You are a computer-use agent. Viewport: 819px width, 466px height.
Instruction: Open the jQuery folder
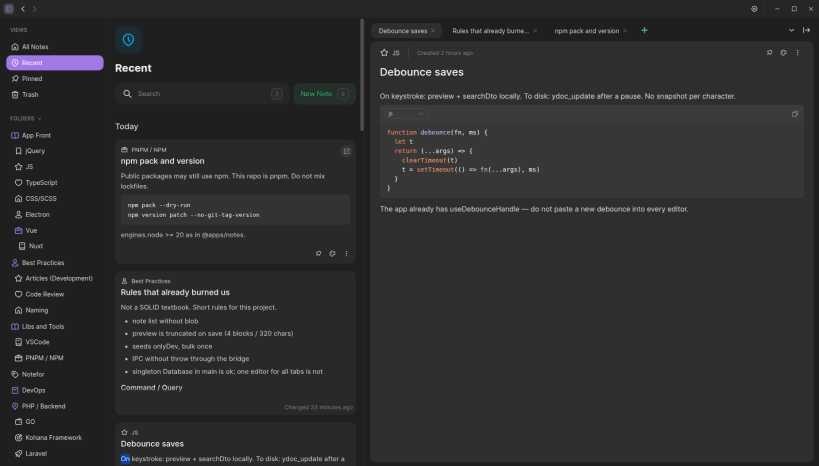click(x=56, y=151)
